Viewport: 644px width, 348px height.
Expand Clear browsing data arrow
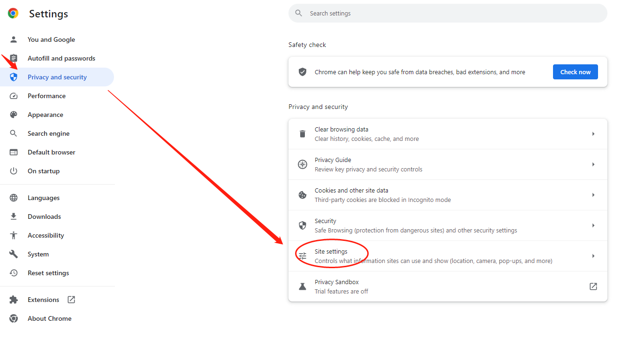coord(593,134)
